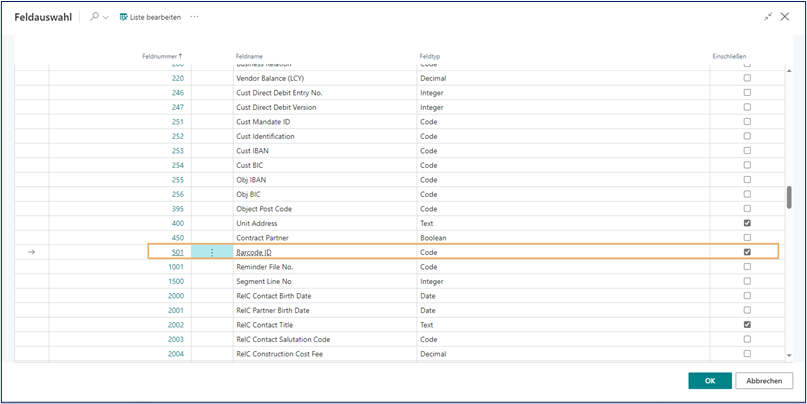Screen dimensions: 807x404
Task: Click the Liste bearbeiten edit icon
Action: pyautogui.click(x=123, y=17)
